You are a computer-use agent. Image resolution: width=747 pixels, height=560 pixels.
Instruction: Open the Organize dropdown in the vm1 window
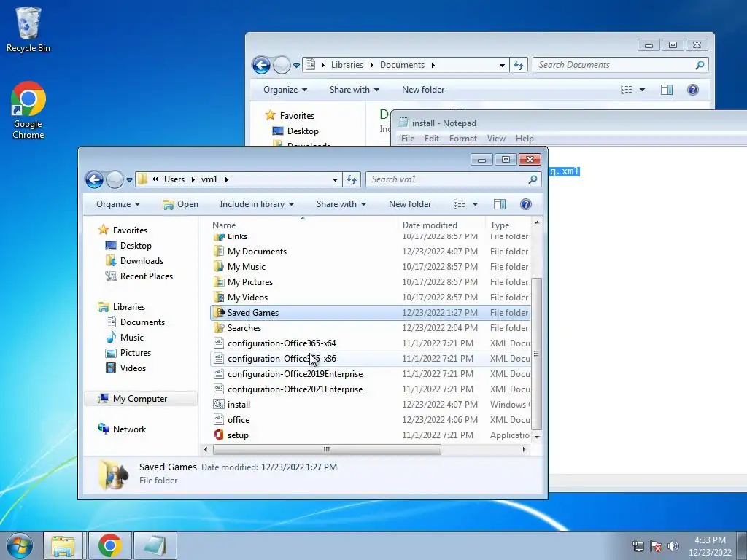click(118, 204)
